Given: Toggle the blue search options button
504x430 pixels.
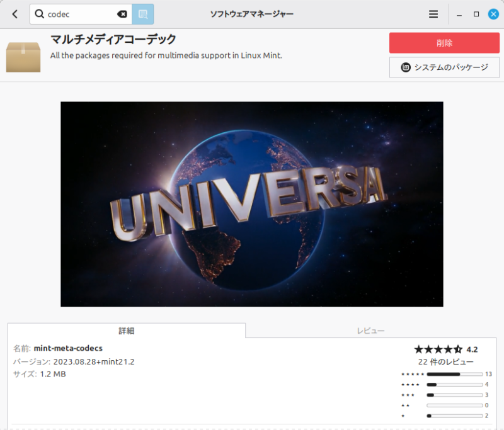Looking at the screenshot, I should tap(142, 14).
